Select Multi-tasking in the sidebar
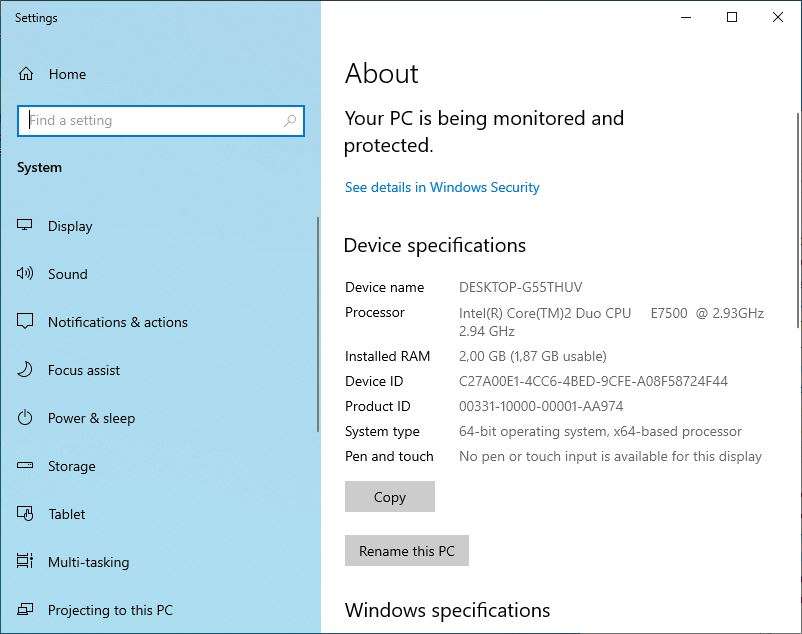 click(88, 562)
